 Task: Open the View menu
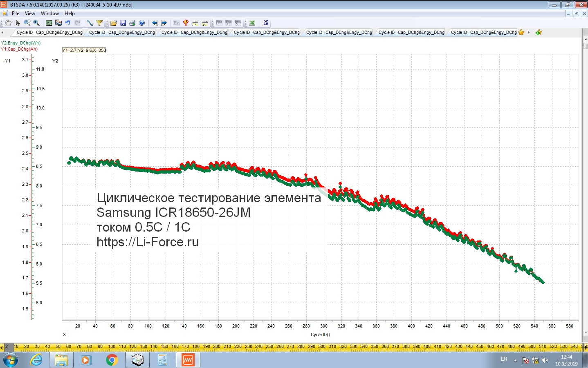[x=30, y=13]
